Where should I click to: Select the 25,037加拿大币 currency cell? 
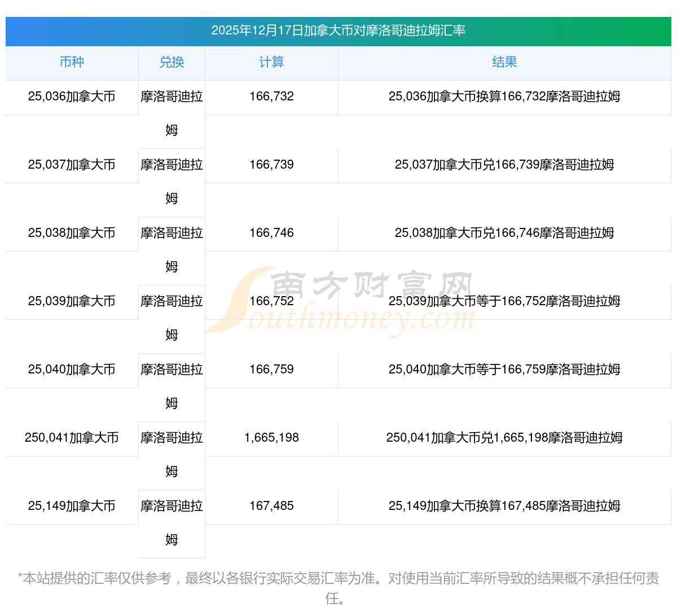pyautogui.click(x=72, y=165)
